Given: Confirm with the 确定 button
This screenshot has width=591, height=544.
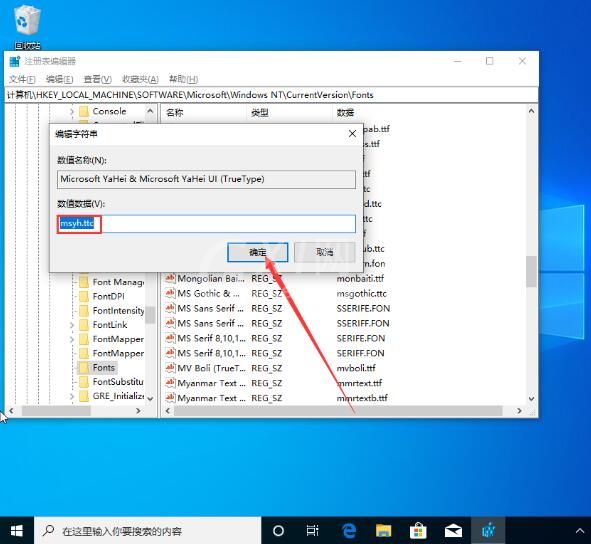Looking at the screenshot, I should (258, 252).
